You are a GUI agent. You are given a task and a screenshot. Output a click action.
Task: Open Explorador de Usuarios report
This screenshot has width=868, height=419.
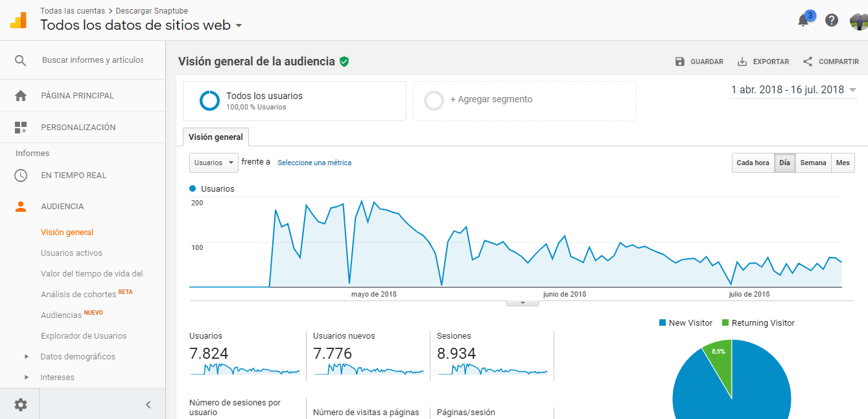(84, 336)
